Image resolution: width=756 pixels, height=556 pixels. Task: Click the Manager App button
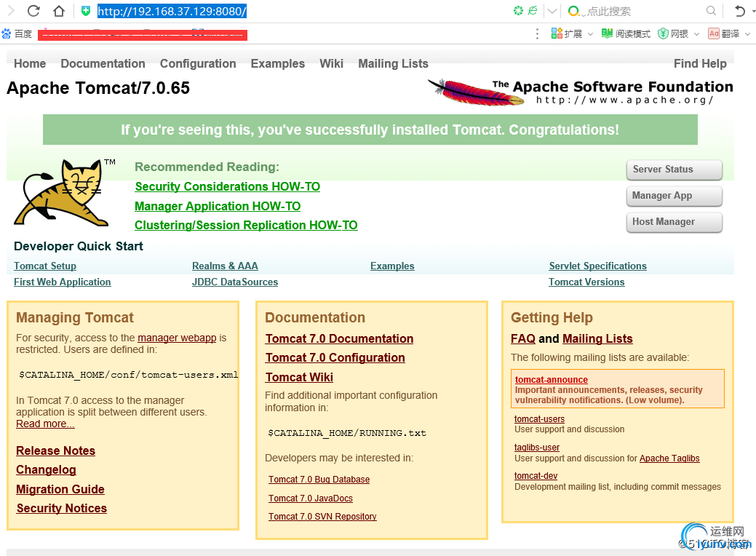[674, 195]
